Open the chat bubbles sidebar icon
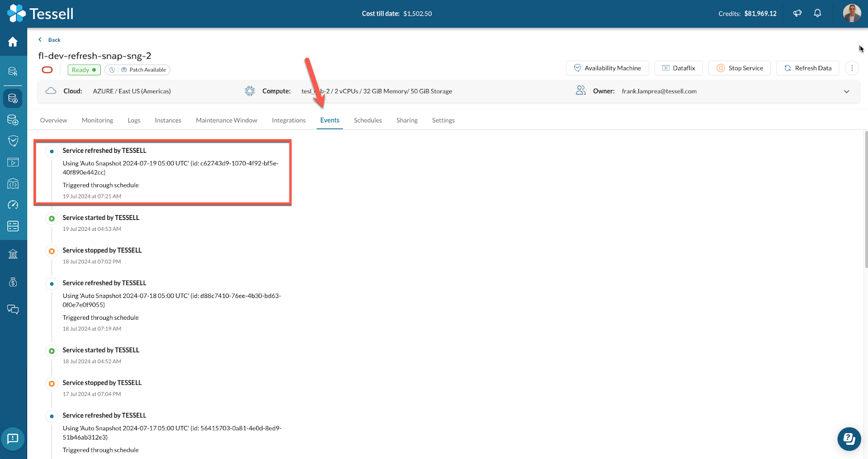868x459 pixels. coord(13,309)
